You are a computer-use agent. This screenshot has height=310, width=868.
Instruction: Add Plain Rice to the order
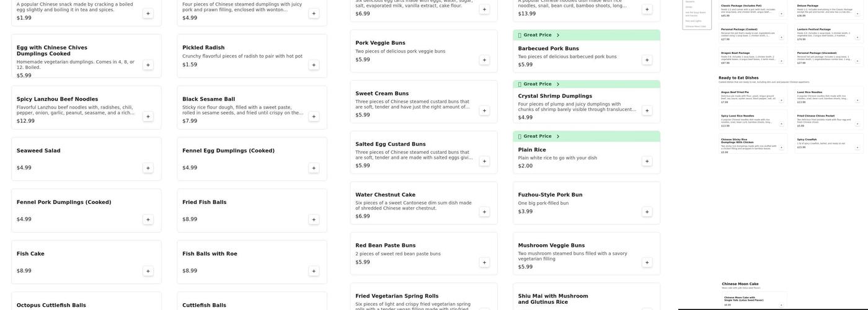coord(647,161)
